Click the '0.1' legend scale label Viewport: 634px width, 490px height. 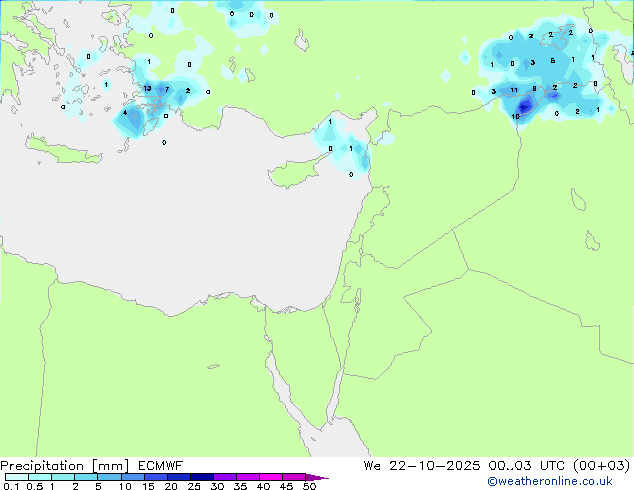coord(11,486)
